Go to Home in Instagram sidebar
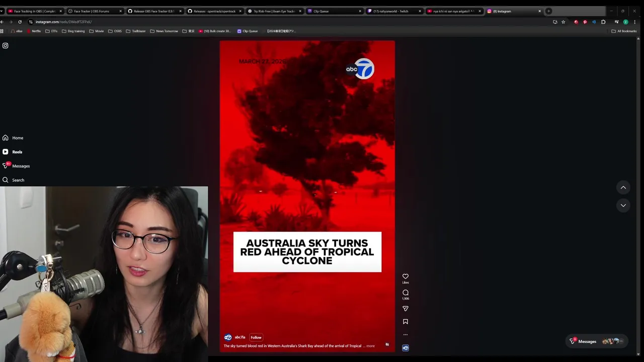Screen dimensions: 644x362 coord(13,138)
